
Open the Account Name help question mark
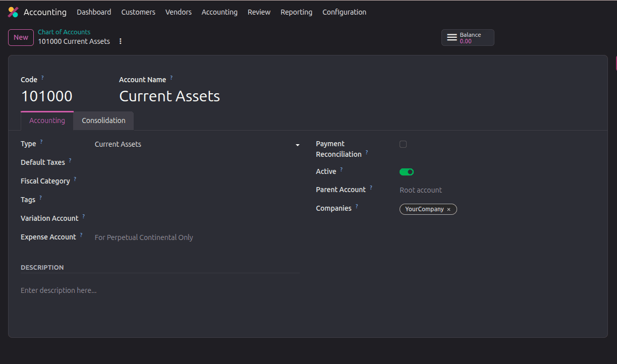click(x=171, y=78)
